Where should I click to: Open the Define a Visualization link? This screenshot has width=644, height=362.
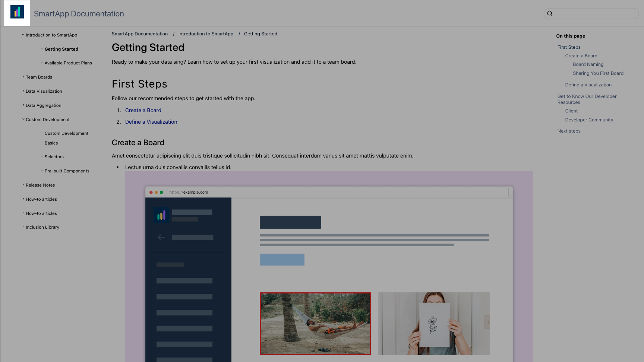point(151,122)
